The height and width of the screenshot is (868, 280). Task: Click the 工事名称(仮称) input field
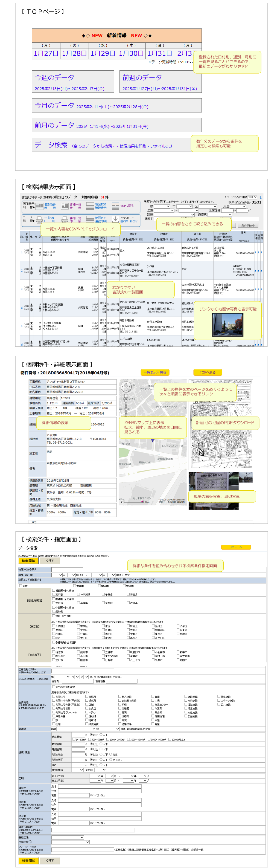coord(83,671)
